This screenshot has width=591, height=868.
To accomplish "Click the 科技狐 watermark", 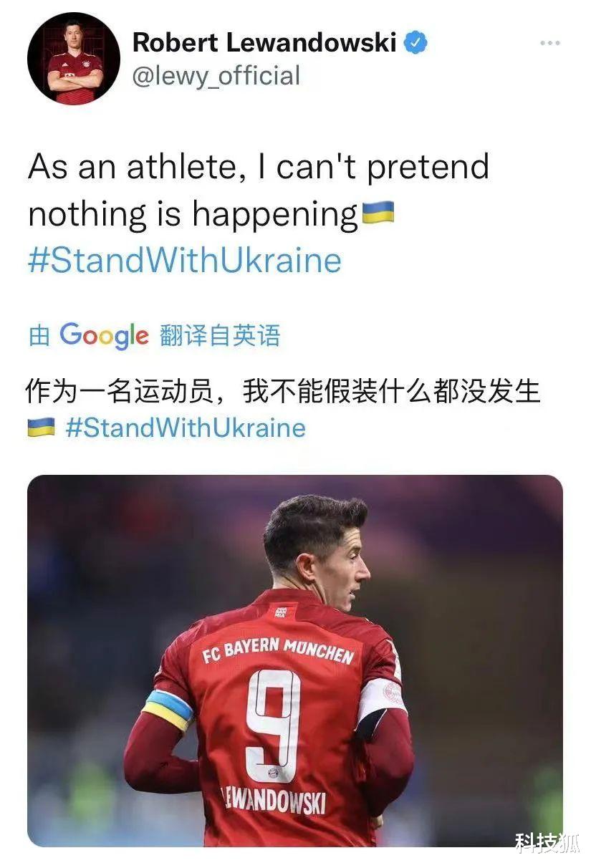I will [x=547, y=844].
